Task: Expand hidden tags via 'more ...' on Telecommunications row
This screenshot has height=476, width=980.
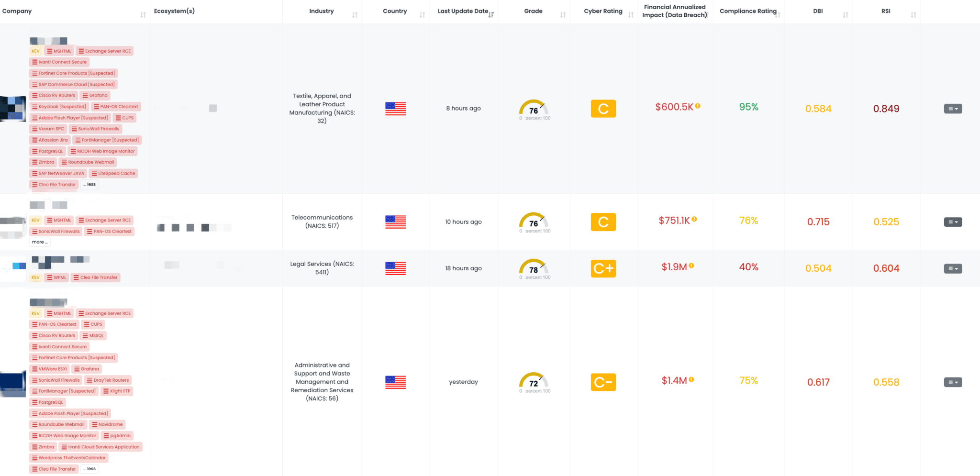Action: (x=40, y=242)
